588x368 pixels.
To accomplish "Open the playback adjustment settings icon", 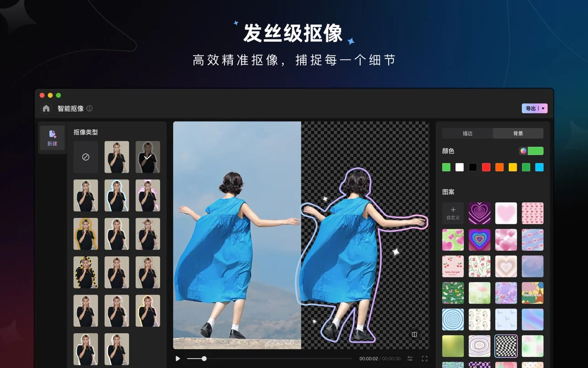I will coord(410,358).
